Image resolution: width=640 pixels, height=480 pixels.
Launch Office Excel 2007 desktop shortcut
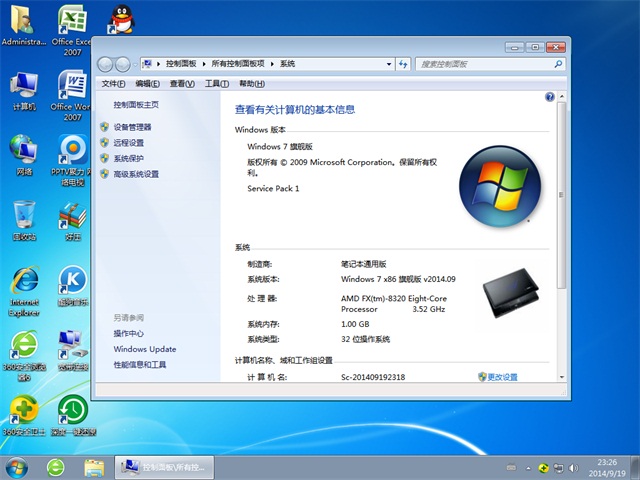click(72, 29)
